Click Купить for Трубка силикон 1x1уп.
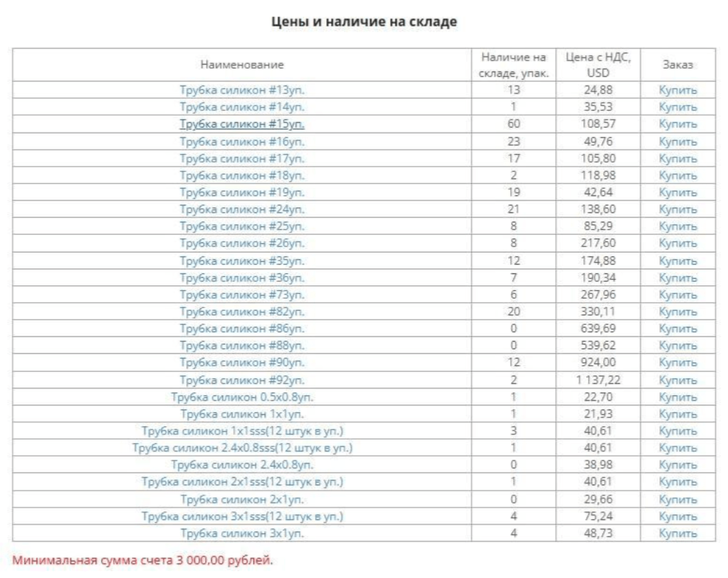Image resolution: width=728 pixels, height=578 pixels. click(678, 414)
